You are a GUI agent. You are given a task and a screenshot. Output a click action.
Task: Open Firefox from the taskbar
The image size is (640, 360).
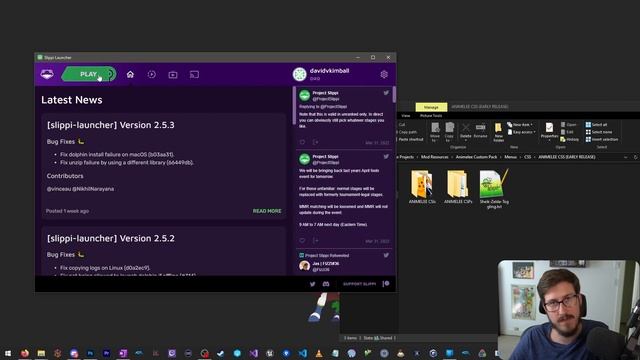pos(24,353)
